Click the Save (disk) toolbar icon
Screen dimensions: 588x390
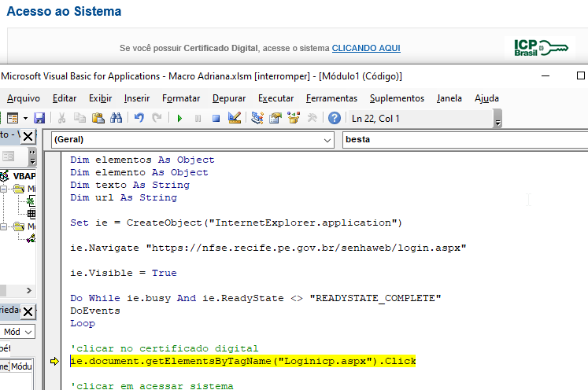coord(39,119)
